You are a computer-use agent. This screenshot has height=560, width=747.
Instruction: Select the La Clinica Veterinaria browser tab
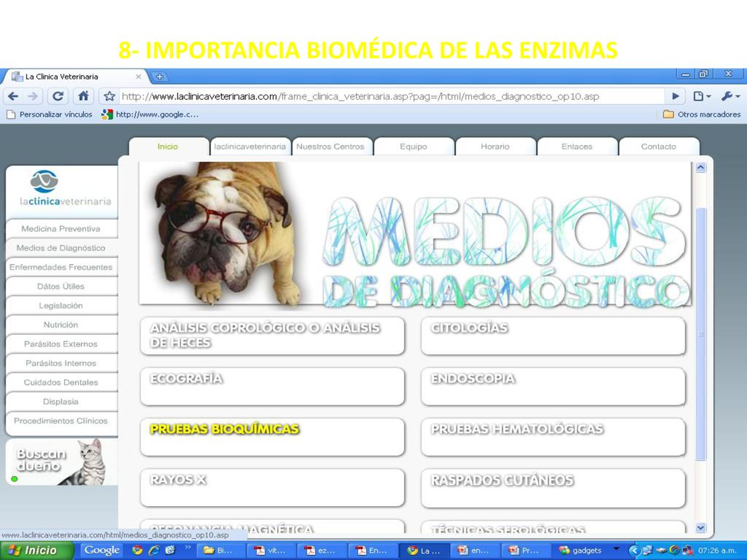tap(76, 76)
